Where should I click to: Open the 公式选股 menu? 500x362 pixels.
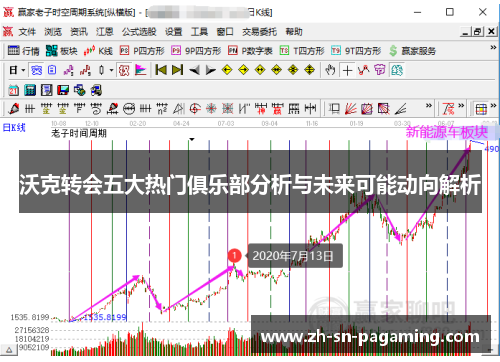click(x=139, y=32)
